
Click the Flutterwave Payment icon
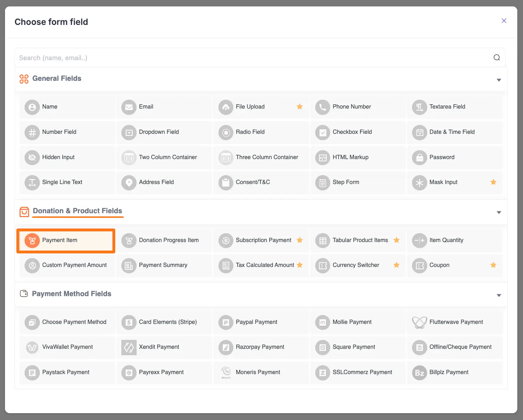(x=419, y=322)
